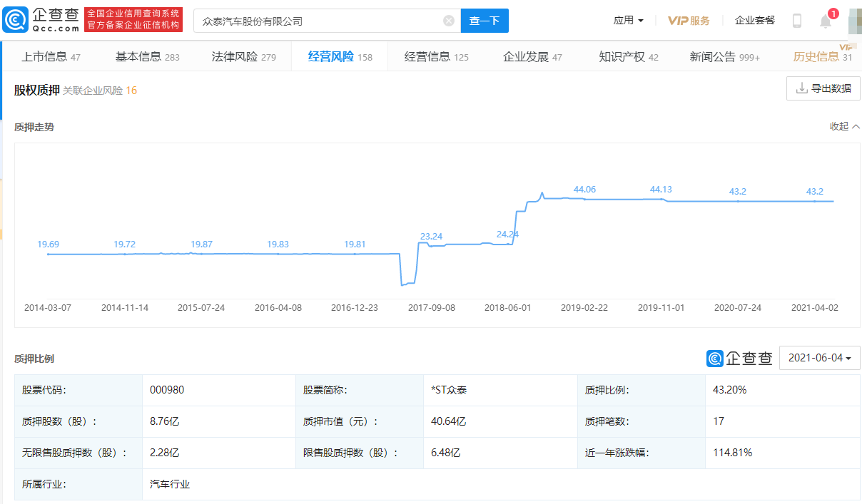Click pledged shares value 8.76亿

pyautogui.click(x=164, y=421)
